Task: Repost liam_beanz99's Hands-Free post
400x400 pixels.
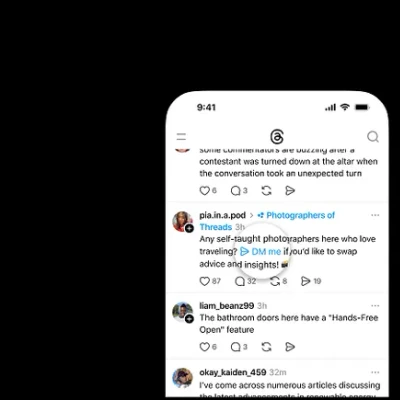Action: coord(266,347)
